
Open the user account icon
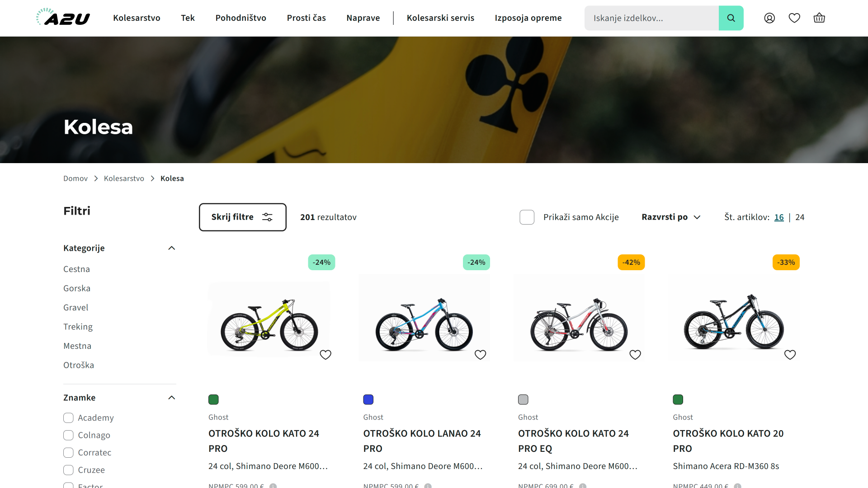click(769, 18)
